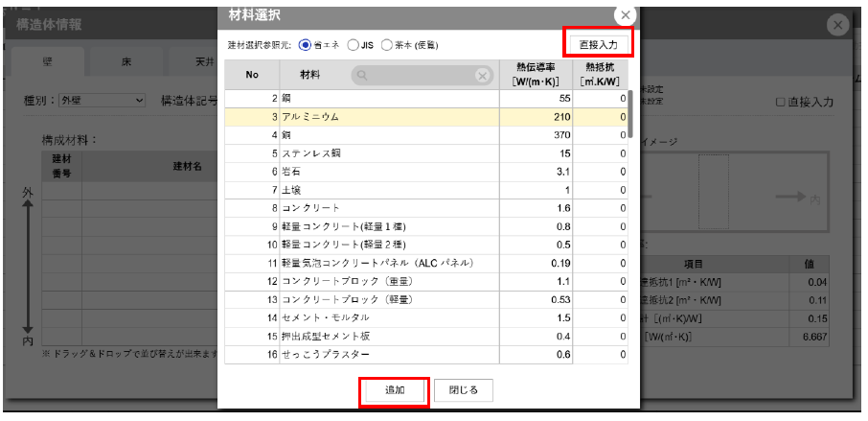Viewport: 868px width, 421px height.
Task: Close the 構造体情報 window with X icon
Action: pos(838,26)
